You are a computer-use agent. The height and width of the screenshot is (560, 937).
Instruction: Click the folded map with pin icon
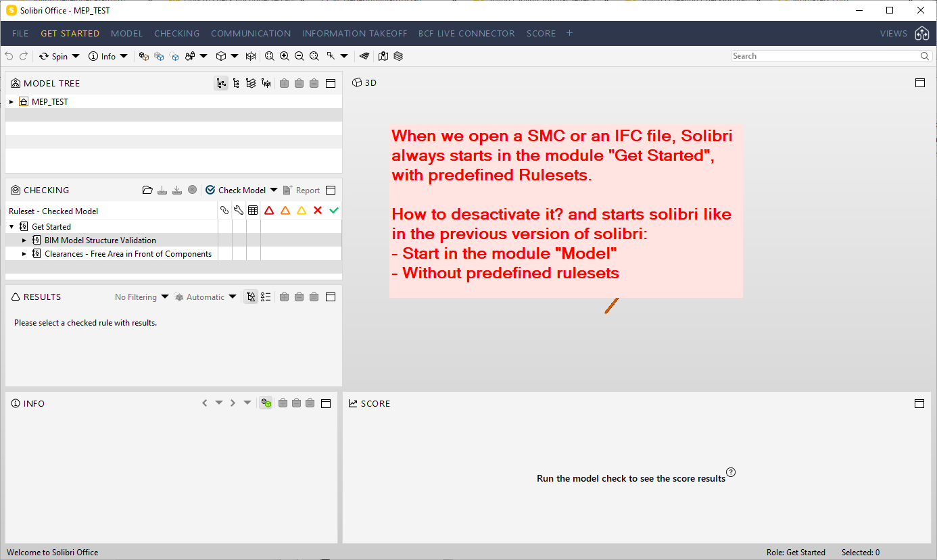click(x=383, y=57)
